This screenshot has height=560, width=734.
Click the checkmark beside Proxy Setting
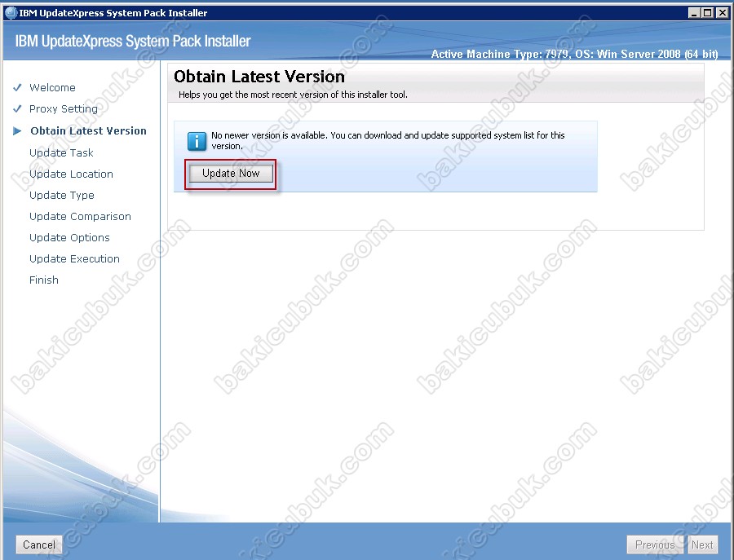(17, 109)
